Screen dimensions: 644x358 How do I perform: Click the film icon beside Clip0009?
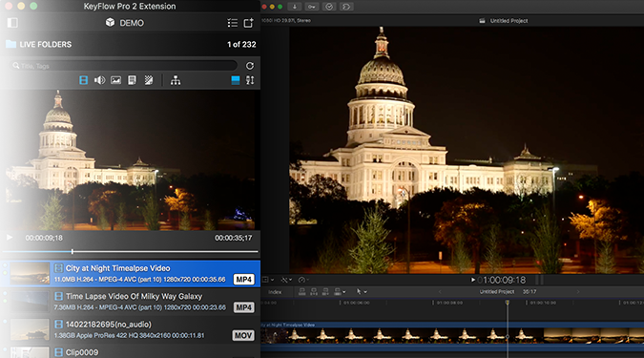[59, 352]
